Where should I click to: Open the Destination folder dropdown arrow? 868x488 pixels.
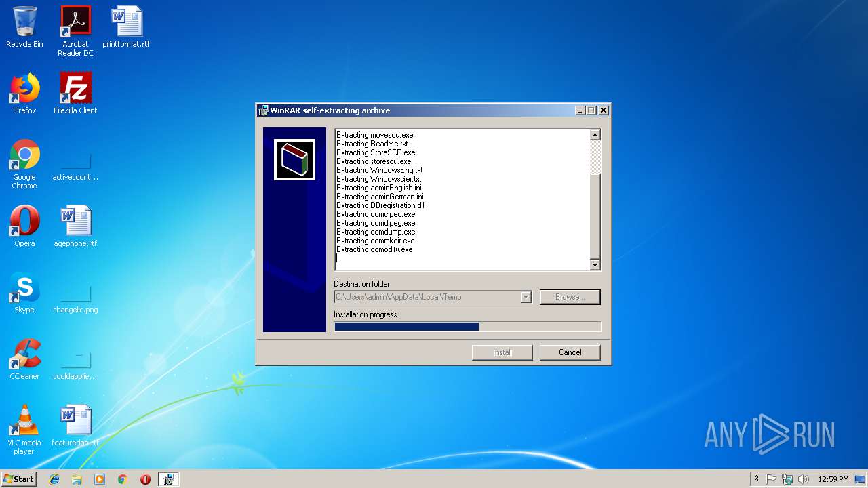pyautogui.click(x=526, y=297)
